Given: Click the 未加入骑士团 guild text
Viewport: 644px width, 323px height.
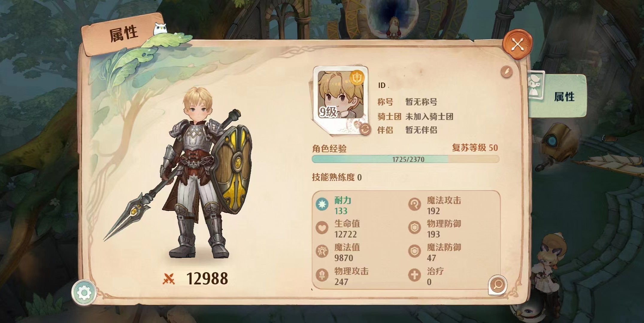Looking at the screenshot, I should (x=429, y=117).
